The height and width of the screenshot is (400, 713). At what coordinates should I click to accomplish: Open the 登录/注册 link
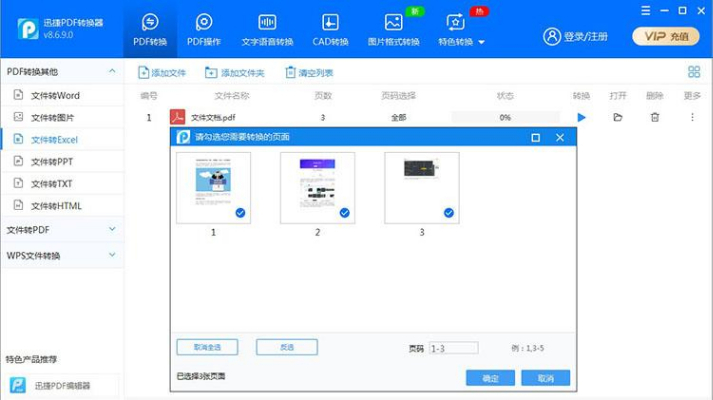(x=586, y=36)
